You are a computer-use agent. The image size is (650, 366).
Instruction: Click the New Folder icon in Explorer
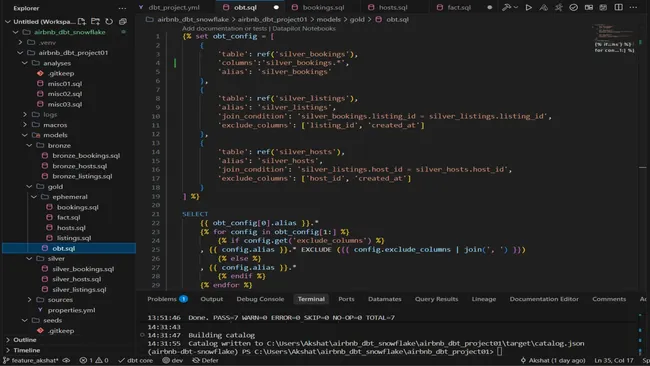point(95,21)
